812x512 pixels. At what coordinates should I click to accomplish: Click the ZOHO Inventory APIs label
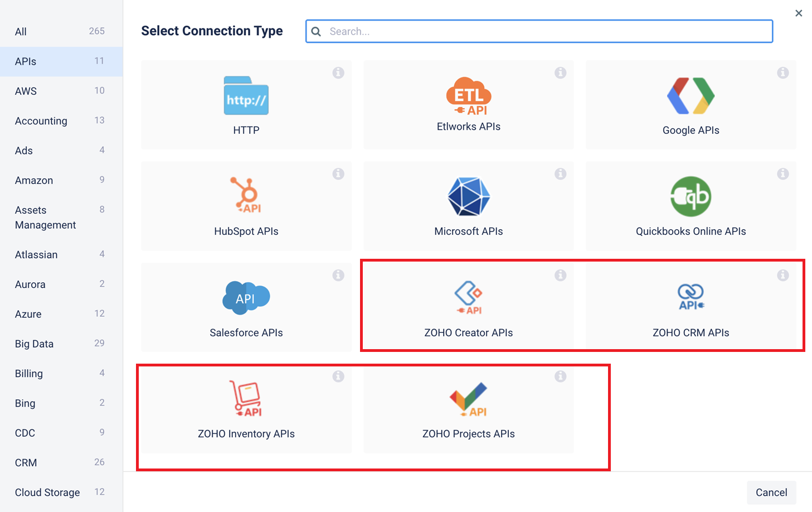(x=246, y=434)
